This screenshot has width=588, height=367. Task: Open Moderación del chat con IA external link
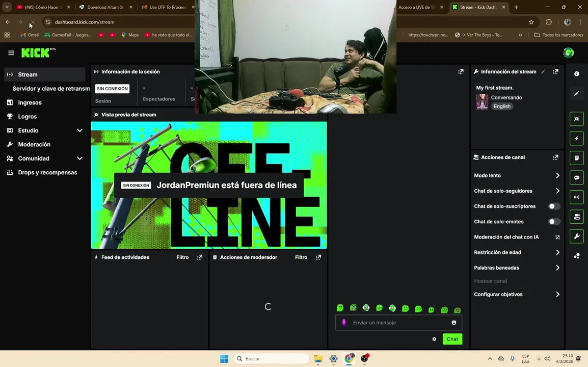coord(557,237)
